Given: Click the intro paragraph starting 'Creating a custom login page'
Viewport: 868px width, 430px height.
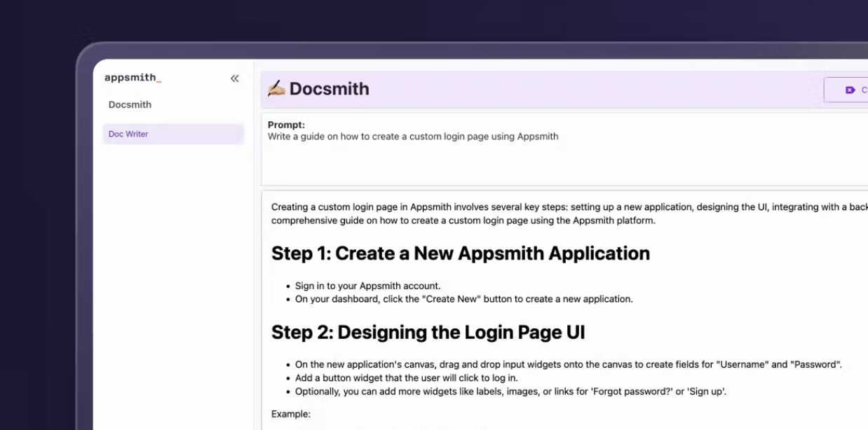Looking at the screenshot, I should tap(569, 214).
